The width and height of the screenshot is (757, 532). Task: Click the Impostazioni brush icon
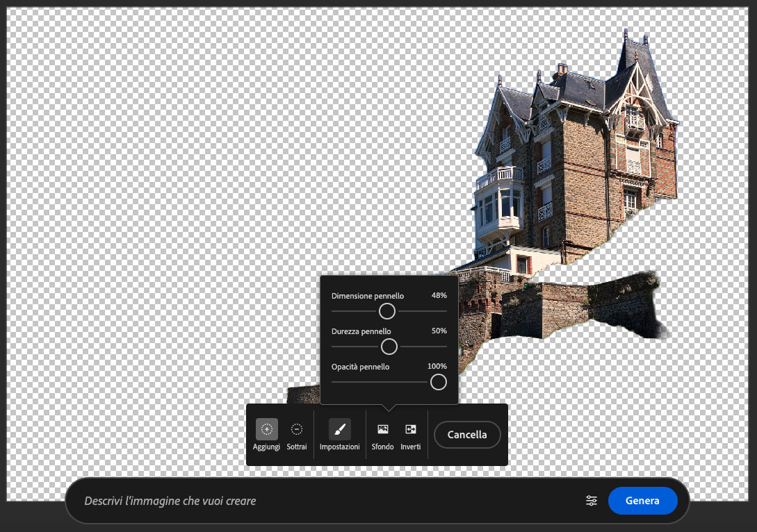pos(340,429)
